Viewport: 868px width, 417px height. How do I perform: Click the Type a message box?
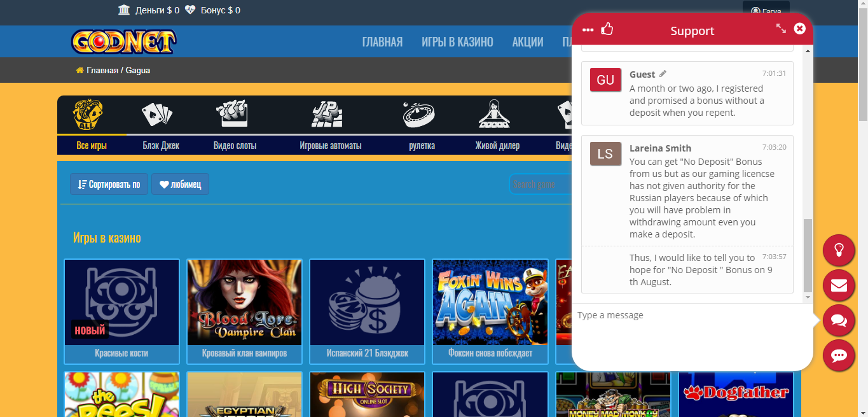coord(692,336)
